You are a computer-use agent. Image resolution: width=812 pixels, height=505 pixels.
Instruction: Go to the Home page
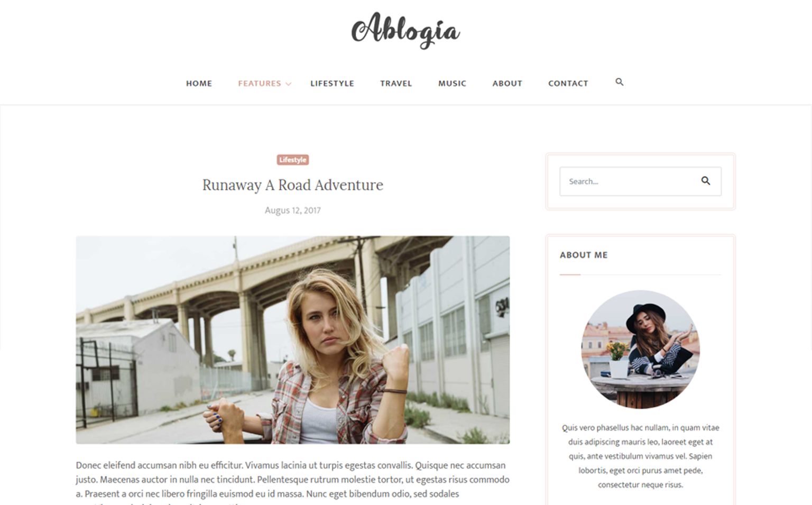tap(199, 84)
